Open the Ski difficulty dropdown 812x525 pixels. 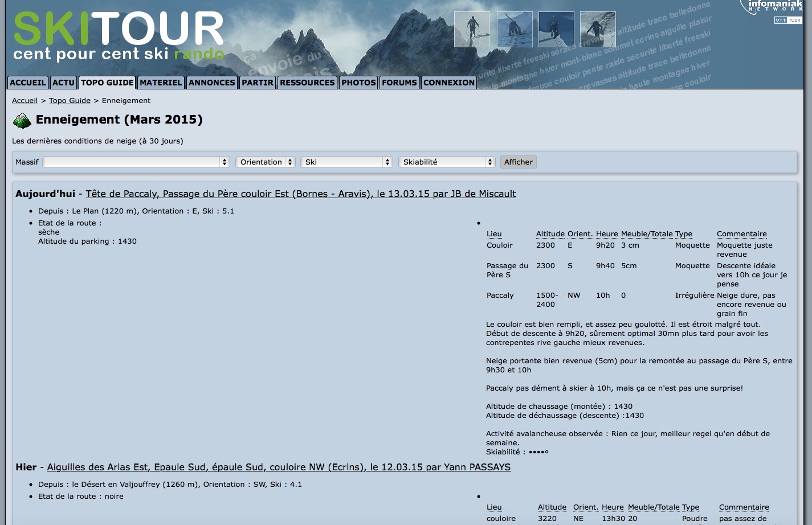[347, 162]
